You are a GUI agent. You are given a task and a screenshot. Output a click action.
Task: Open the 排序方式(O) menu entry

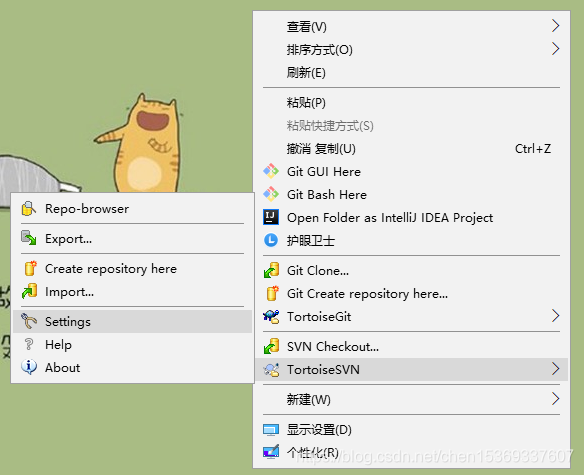point(411,50)
